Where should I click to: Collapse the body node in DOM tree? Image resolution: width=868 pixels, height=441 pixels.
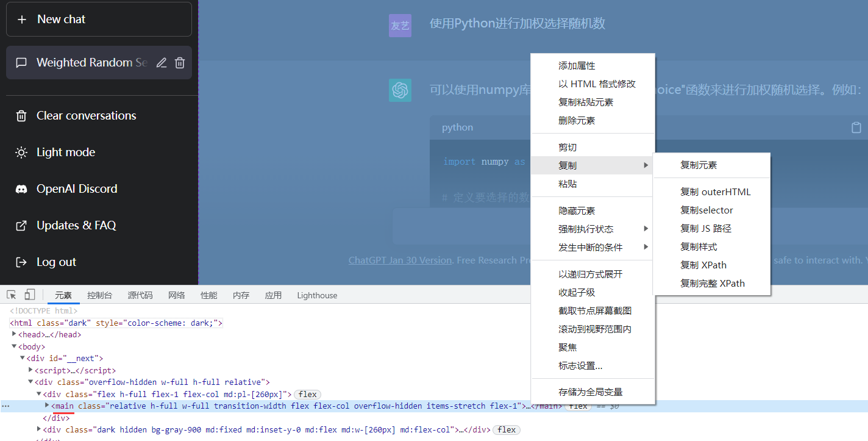pos(14,346)
